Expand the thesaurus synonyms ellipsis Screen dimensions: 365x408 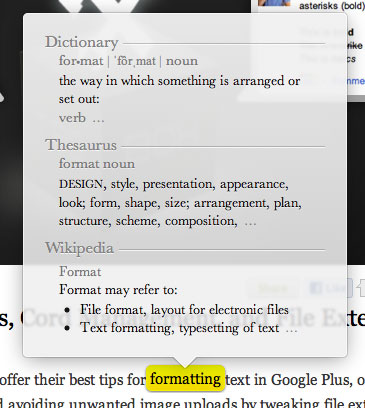click(250, 223)
